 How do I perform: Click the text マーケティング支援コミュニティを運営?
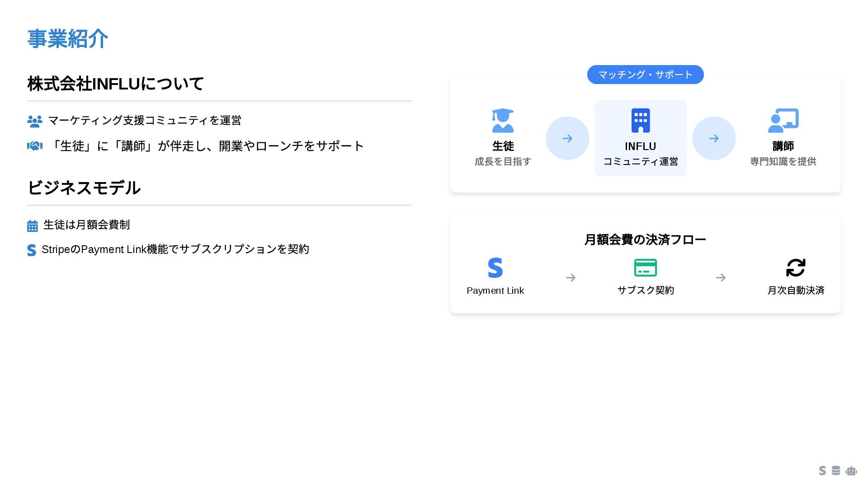(x=145, y=121)
